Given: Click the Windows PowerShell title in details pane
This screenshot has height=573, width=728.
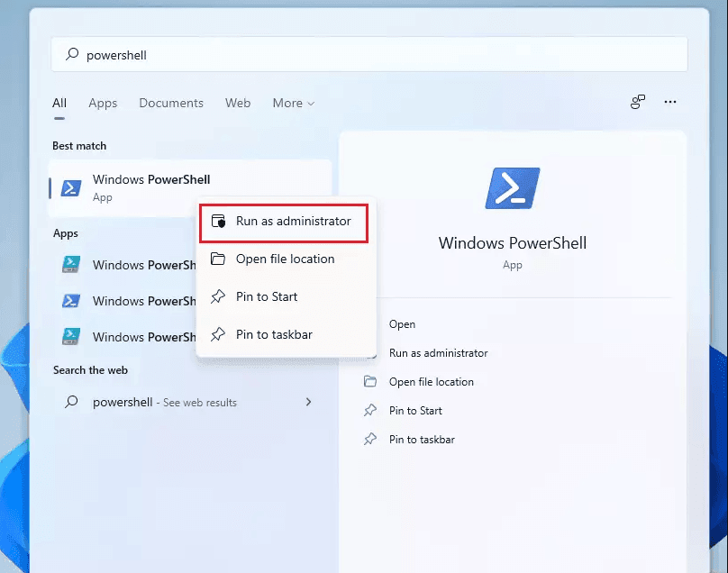Looking at the screenshot, I should (512, 243).
